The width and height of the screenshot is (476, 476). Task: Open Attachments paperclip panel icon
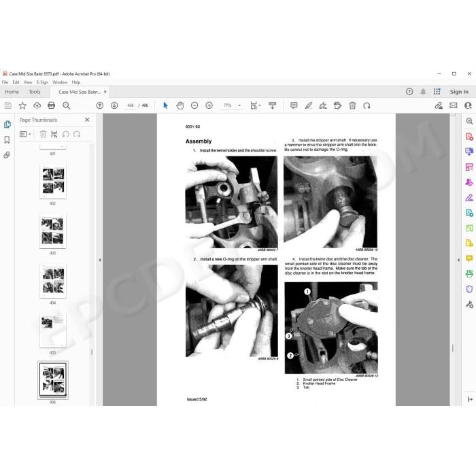pos(7,155)
